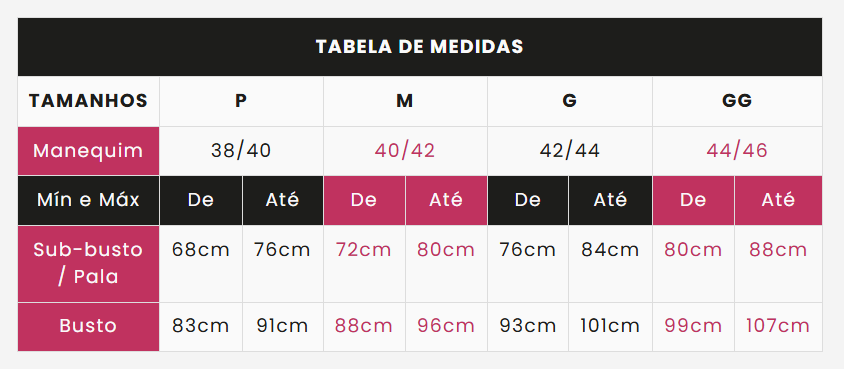
Task: Click the 44/46 manequim cell
Action: click(x=737, y=151)
